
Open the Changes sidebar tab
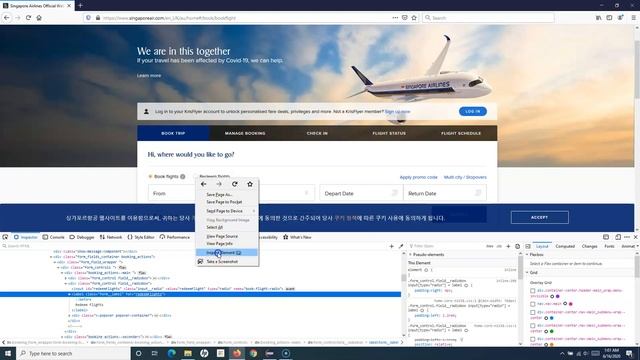point(589,247)
